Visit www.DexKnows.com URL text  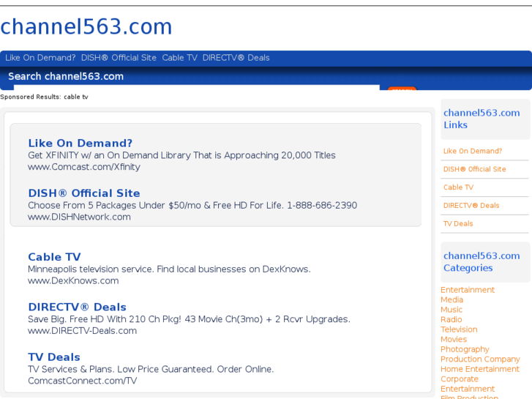point(73,281)
